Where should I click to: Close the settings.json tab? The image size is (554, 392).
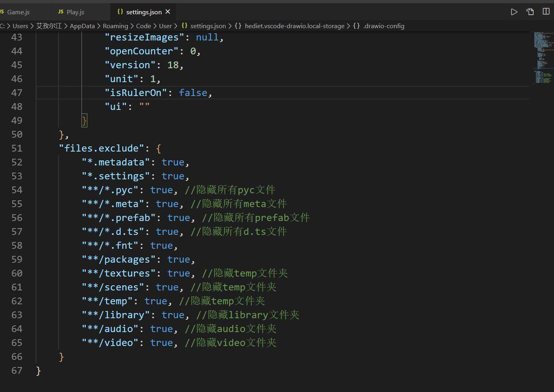(168, 12)
